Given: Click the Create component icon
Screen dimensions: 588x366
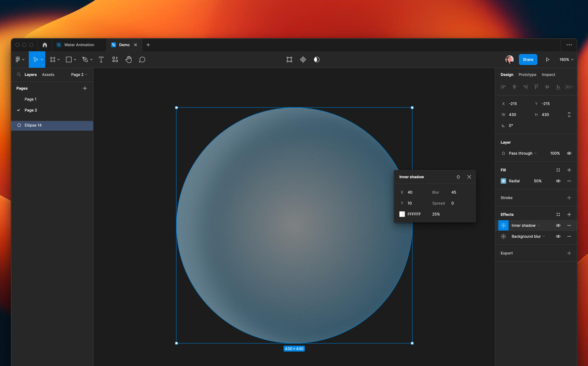Looking at the screenshot, I should [303, 60].
